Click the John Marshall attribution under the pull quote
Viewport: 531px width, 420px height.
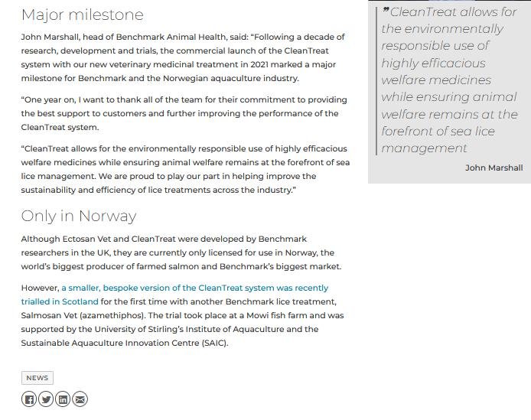coord(494,168)
